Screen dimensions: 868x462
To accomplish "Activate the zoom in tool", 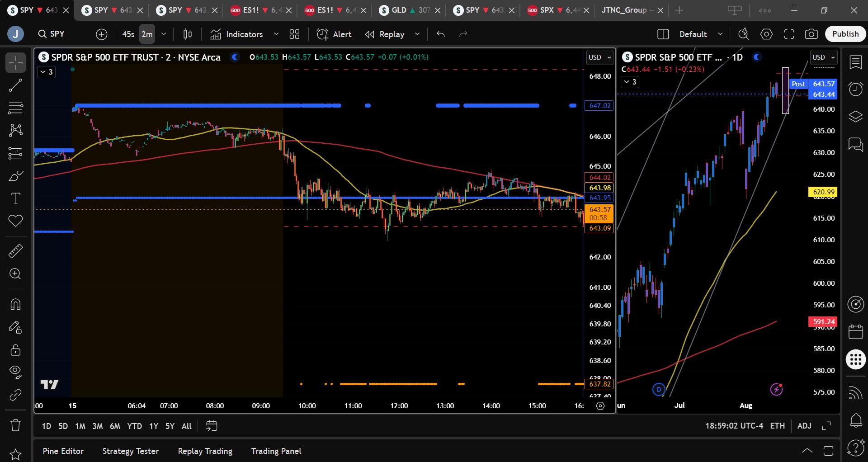I will (15, 274).
